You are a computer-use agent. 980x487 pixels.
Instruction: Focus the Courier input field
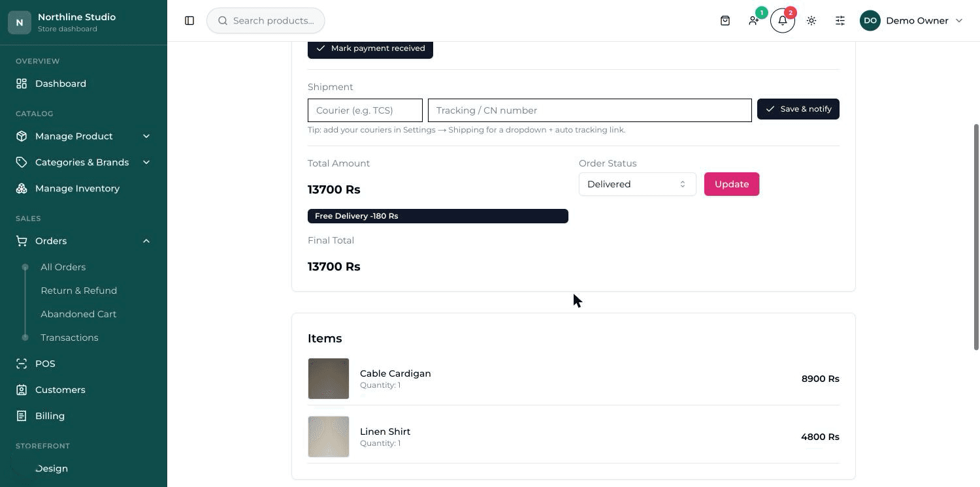365,110
